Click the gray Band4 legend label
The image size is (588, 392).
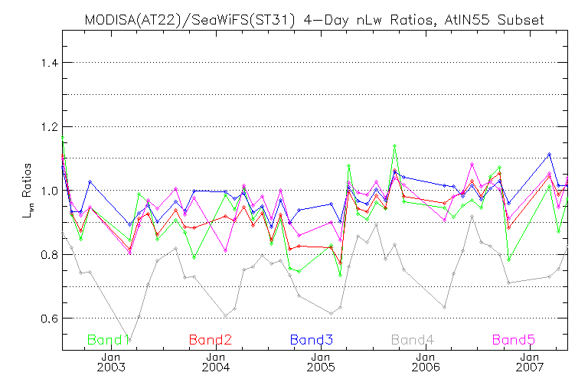(413, 340)
